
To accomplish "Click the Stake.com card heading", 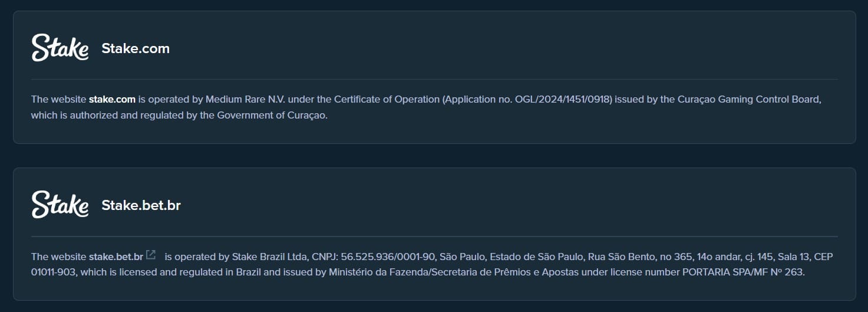I will 136,48.
